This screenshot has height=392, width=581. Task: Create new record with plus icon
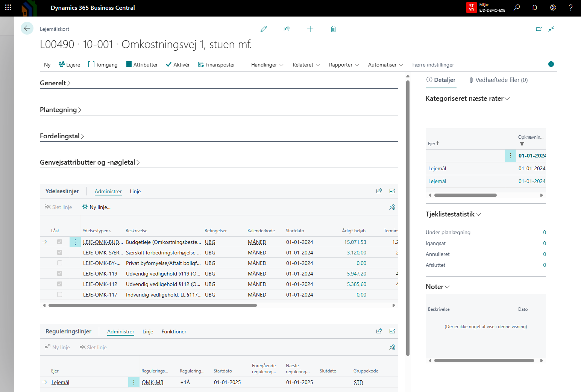310,29
